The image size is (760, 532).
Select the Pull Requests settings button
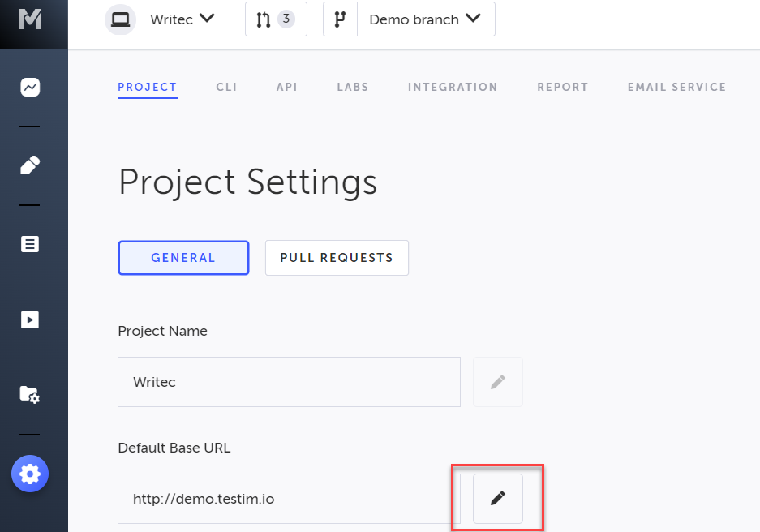tap(337, 258)
